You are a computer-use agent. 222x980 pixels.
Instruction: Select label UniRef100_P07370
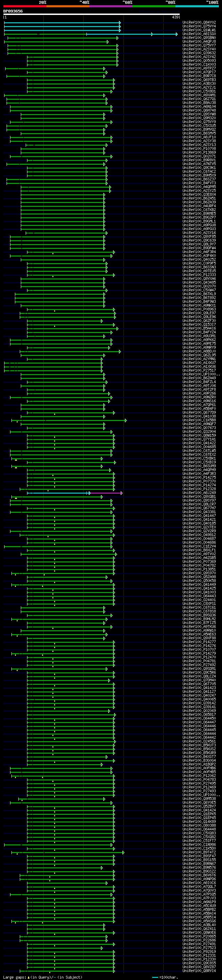(199, 481)
